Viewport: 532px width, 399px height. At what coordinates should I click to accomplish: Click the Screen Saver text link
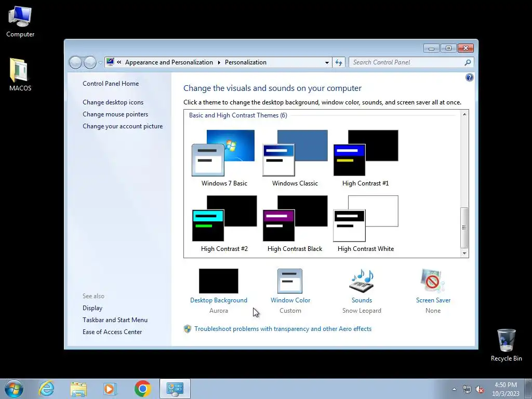(433, 300)
